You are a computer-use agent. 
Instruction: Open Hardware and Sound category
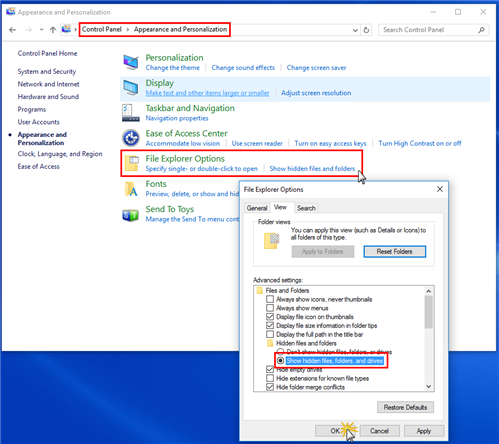pos(48,97)
